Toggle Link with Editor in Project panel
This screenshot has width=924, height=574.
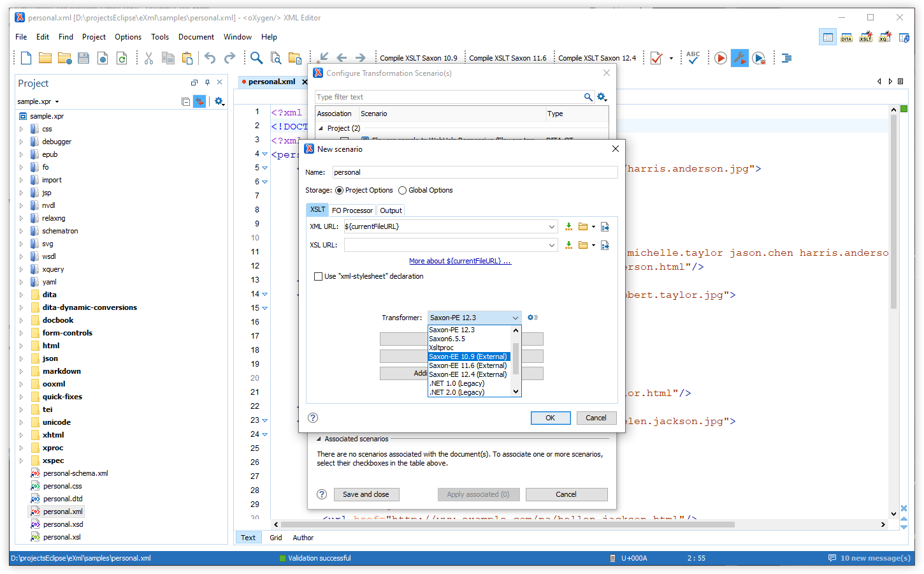199,101
